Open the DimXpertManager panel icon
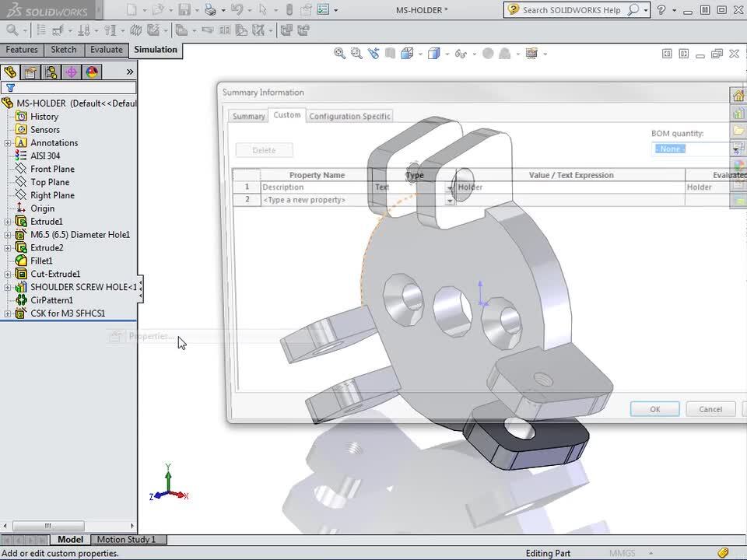Image resolution: width=747 pixels, height=560 pixels. 71,72
